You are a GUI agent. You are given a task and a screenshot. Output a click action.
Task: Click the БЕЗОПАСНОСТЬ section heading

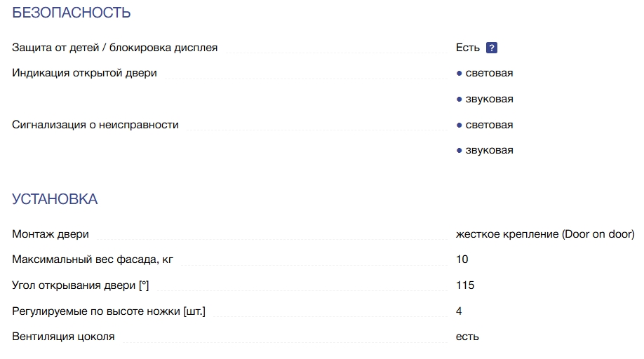click(72, 13)
